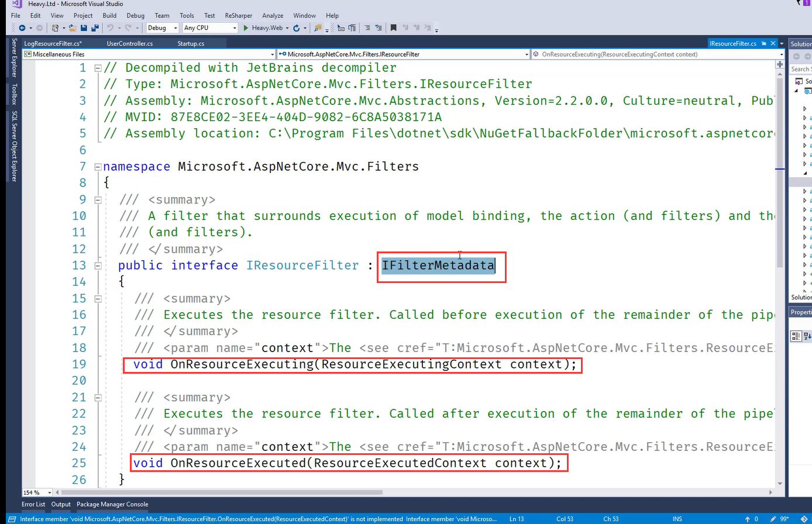Open the Error List panel
Screen dimensions: 812x524
click(33, 504)
